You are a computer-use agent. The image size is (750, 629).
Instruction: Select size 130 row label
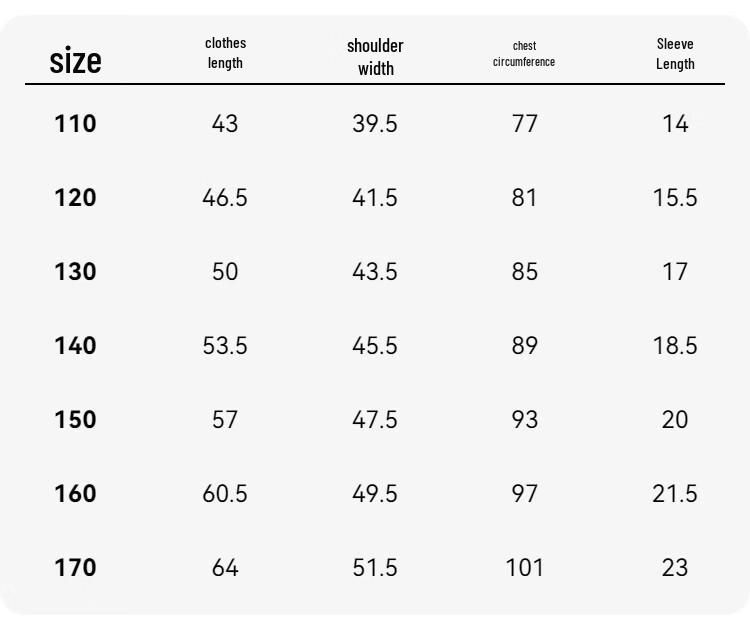tap(76, 271)
